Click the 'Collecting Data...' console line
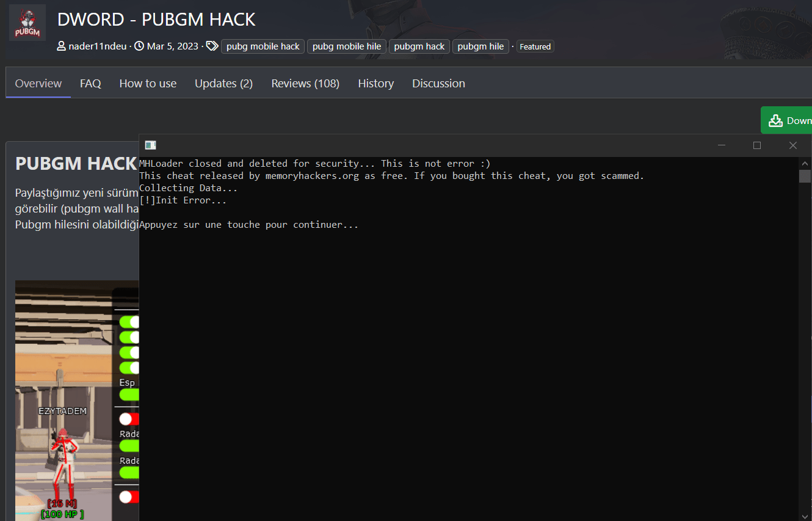Viewport: 812px width, 521px height. click(189, 188)
